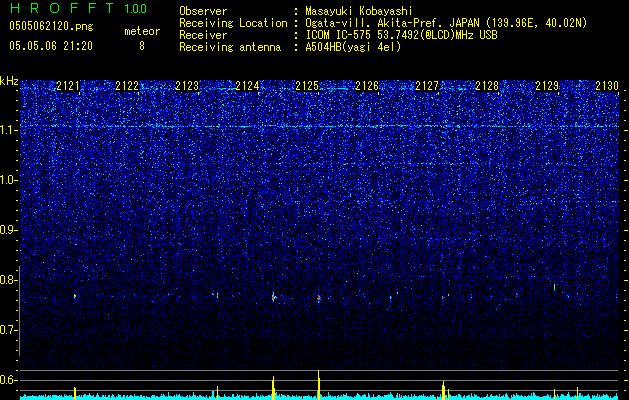
Task: Click the strong meteor echo just after 2124
Action: click(x=274, y=297)
